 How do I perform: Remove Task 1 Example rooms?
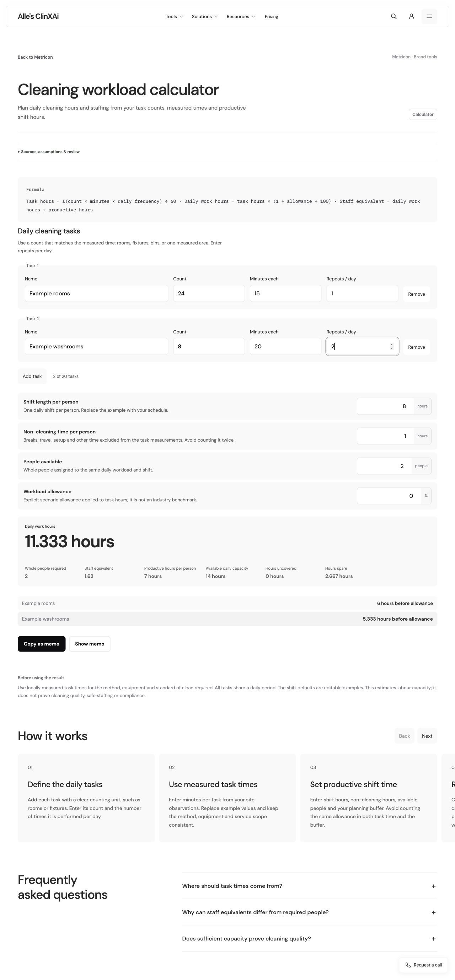click(x=416, y=294)
